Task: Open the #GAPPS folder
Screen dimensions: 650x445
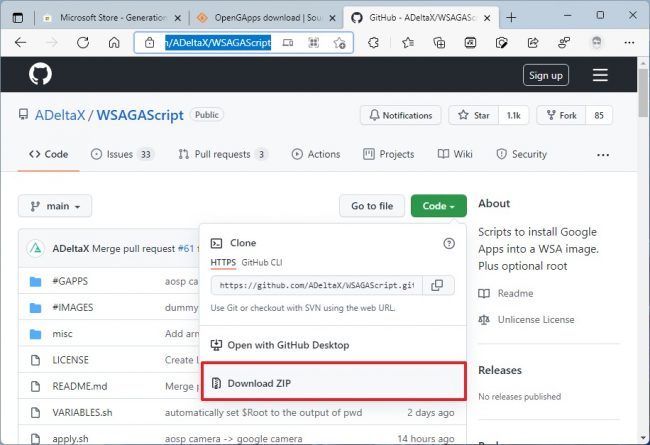Action: [70, 281]
